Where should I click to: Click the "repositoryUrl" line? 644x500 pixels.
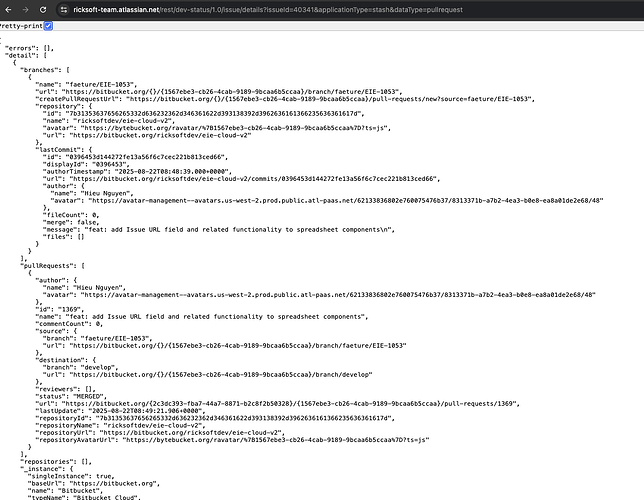pos(160,433)
